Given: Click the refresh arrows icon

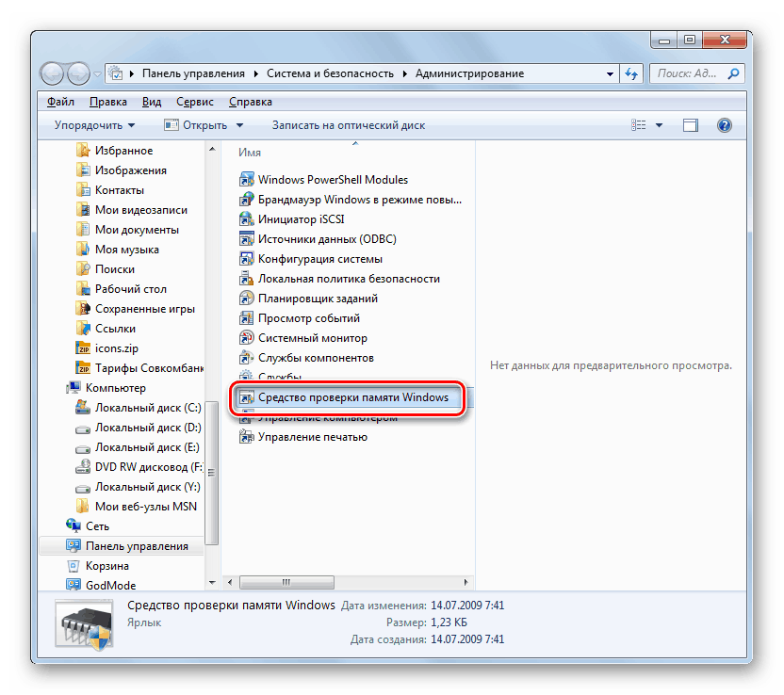Looking at the screenshot, I should [631, 74].
